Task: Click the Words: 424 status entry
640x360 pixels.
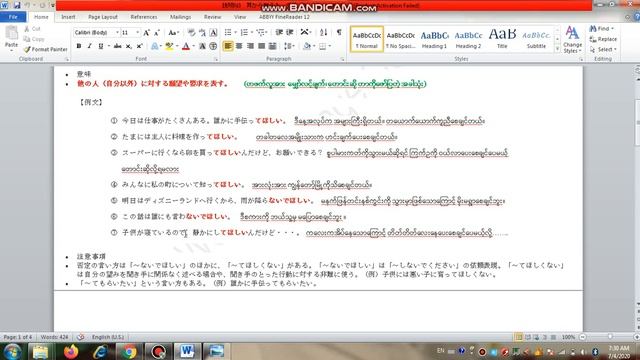Action: click(54, 337)
